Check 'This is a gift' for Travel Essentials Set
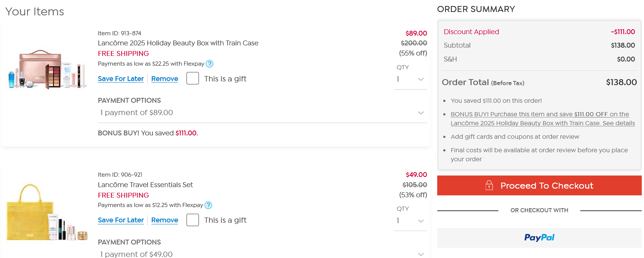 coord(193,220)
